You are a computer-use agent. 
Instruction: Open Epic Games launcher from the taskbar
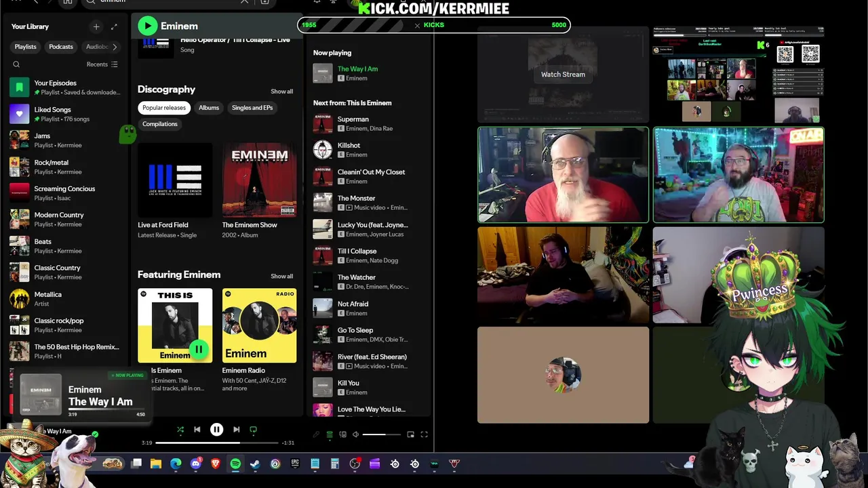295,464
